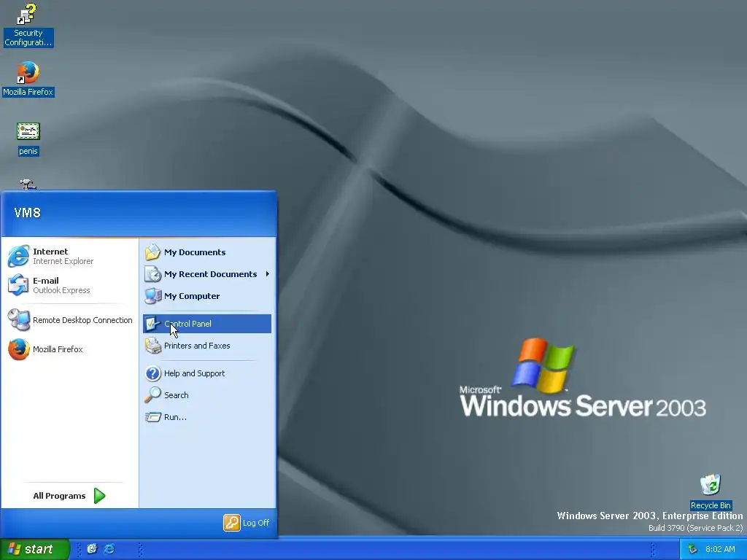Click the Outlook Express subtitle text
The image size is (747, 560).
(x=61, y=290)
